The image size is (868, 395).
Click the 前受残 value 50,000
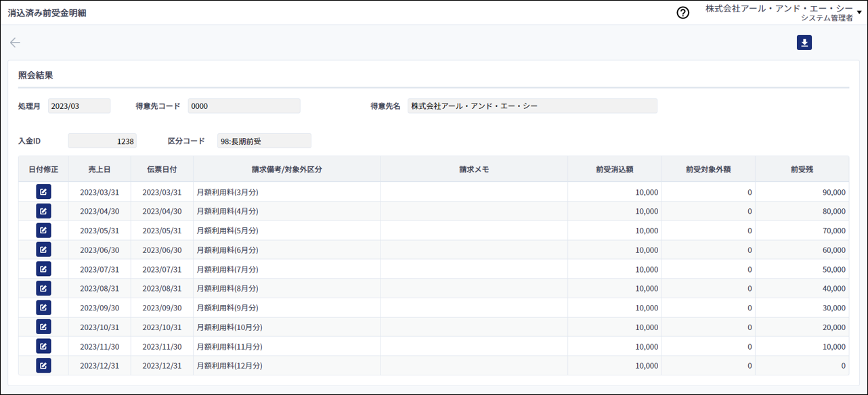(834, 269)
